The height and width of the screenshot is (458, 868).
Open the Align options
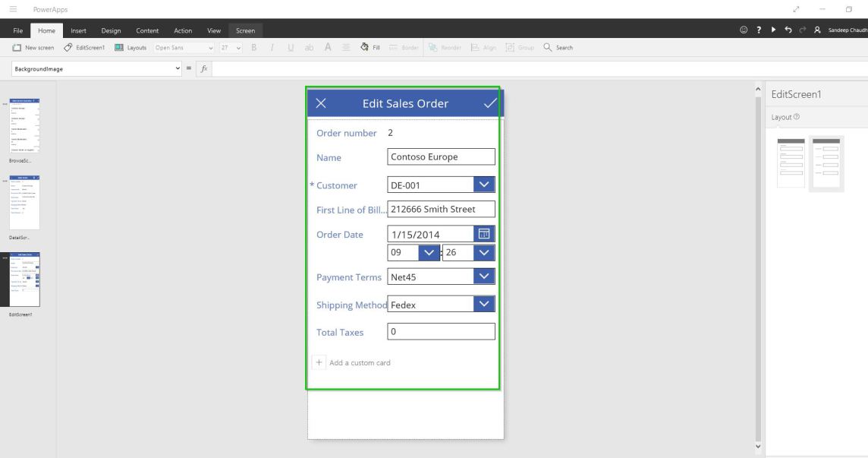(x=483, y=48)
